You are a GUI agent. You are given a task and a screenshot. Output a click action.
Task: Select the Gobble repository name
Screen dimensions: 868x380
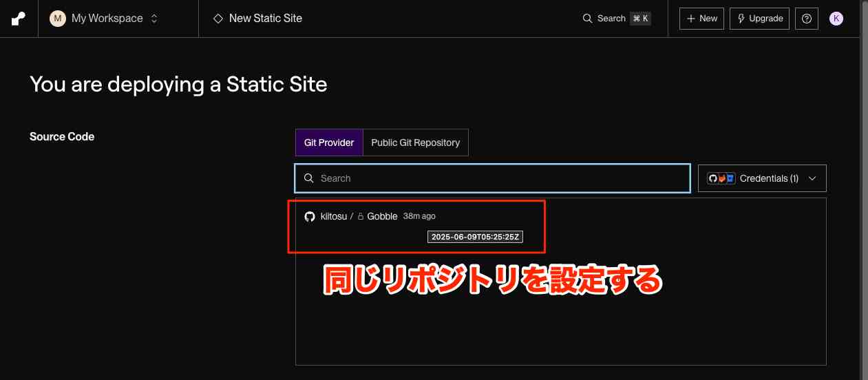(382, 216)
